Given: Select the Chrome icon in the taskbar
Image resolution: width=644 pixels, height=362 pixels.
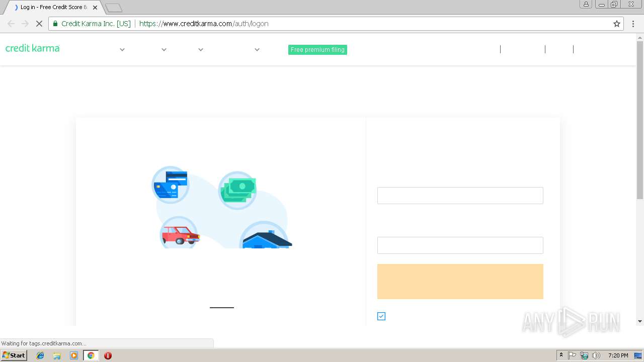Looking at the screenshot, I should (x=91, y=355).
